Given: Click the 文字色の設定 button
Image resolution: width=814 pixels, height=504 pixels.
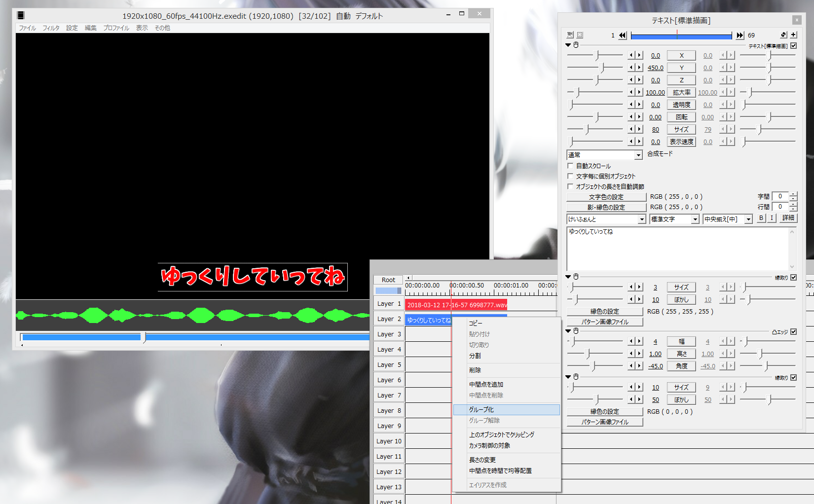Looking at the screenshot, I should [606, 197].
